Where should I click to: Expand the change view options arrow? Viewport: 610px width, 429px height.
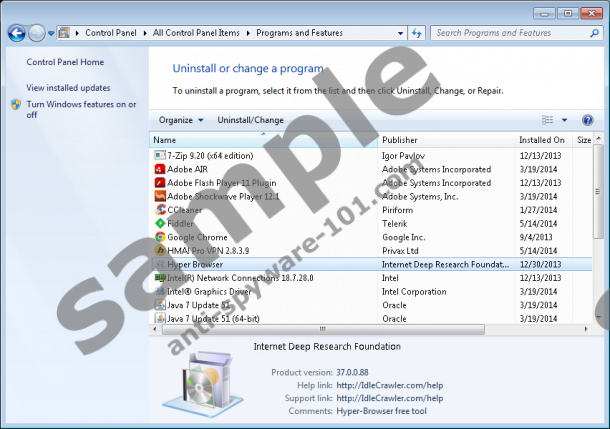pos(564,120)
